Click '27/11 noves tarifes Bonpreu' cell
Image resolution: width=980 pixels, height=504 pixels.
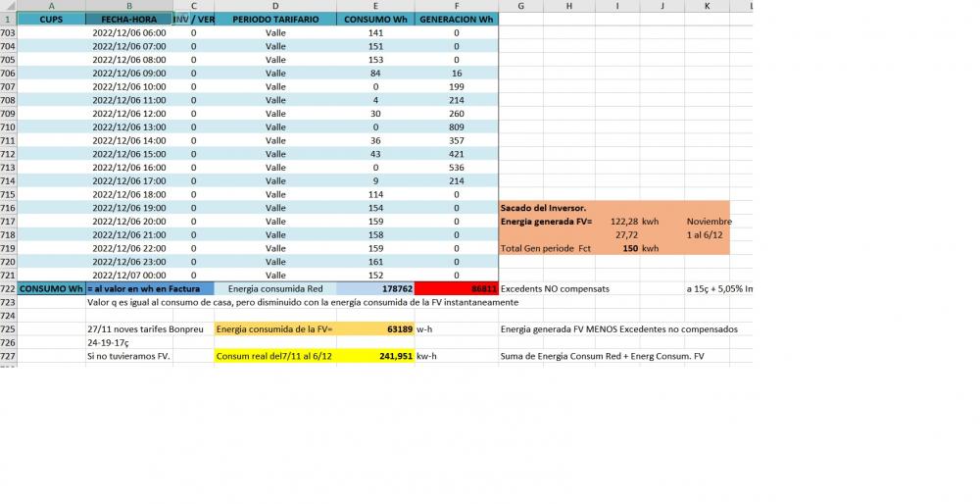pyautogui.click(x=145, y=328)
